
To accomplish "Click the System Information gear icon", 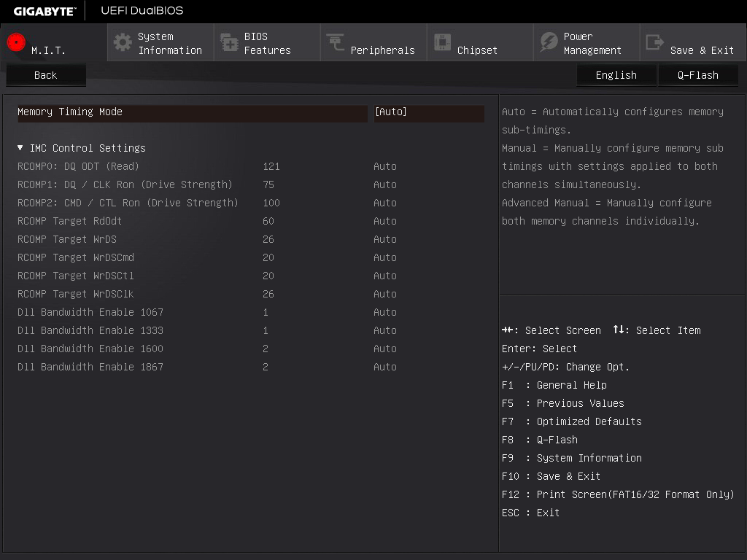I will pyautogui.click(x=123, y=42).
